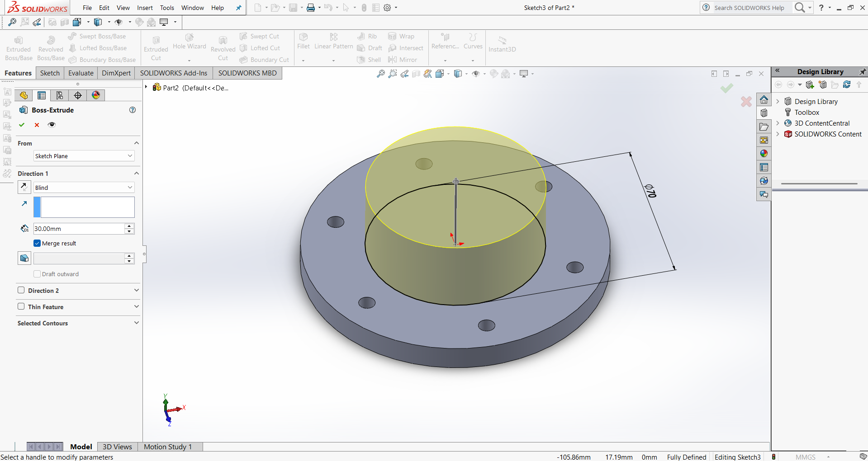Open the PropertyManager tab icon

click(x=42, y=95)
